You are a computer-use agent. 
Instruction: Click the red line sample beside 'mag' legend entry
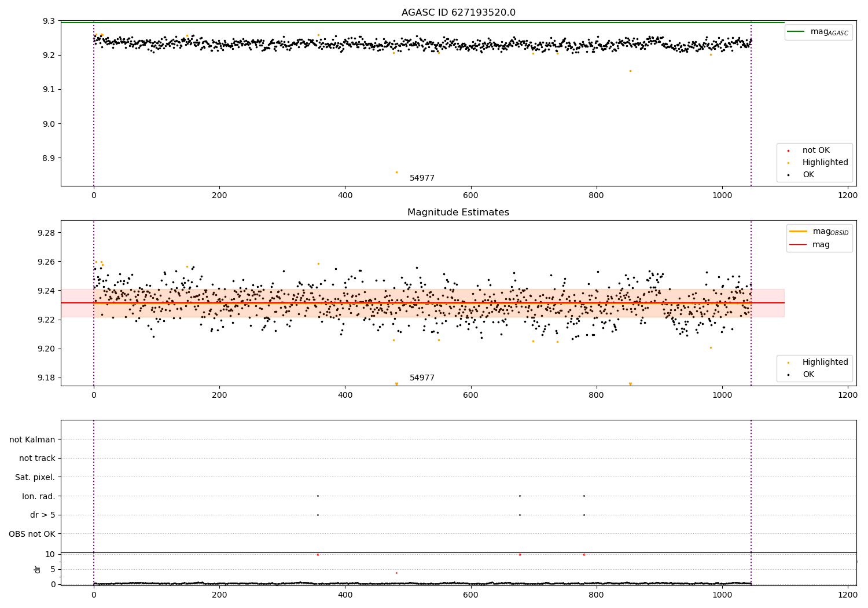(x=798, y=244)
